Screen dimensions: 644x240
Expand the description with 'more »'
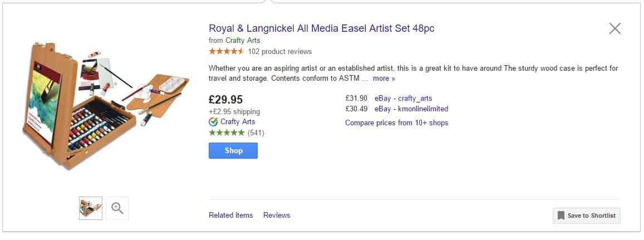tap(384, 79)
